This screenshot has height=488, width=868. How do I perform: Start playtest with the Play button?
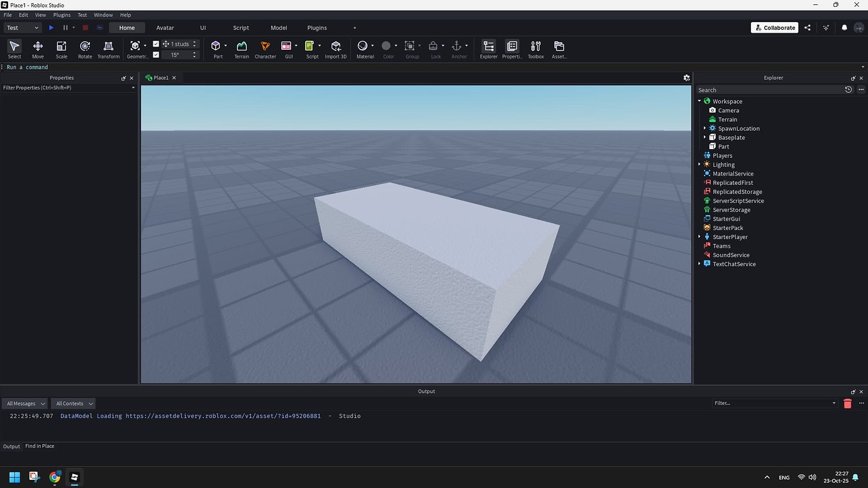point(51,28)
